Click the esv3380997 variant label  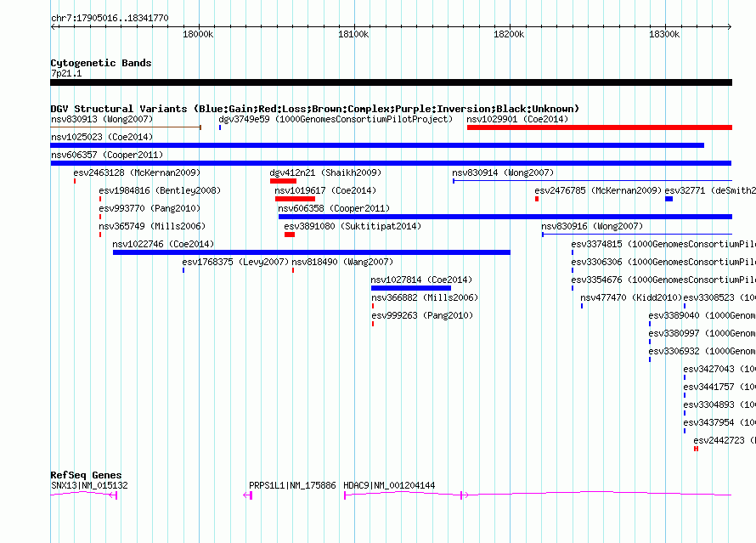pos(702,333)
